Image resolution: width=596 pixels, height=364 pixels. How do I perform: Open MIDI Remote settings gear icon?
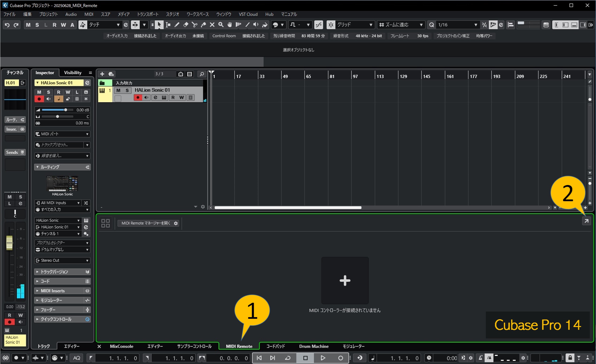pos(176,223)
